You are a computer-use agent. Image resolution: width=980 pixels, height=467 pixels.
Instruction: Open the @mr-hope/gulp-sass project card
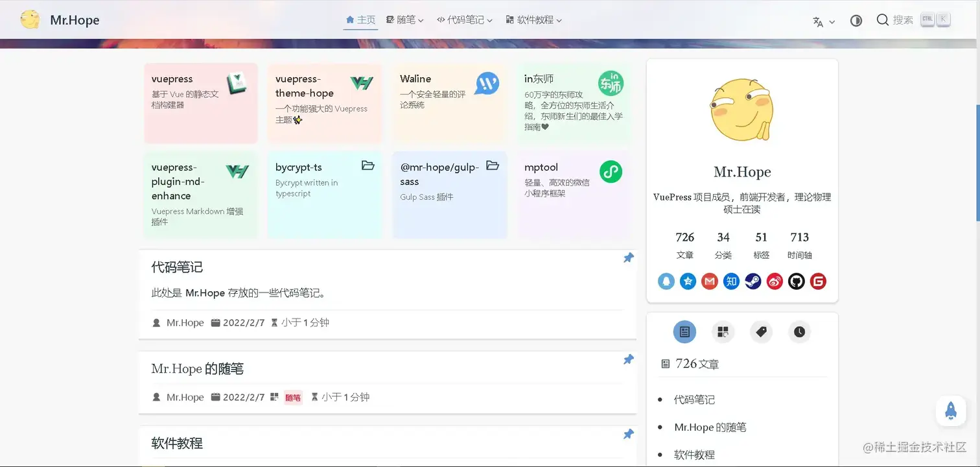449,195
